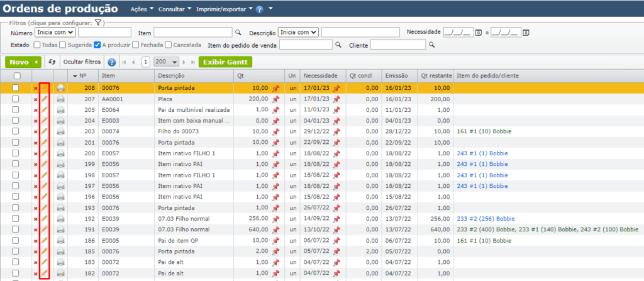Image resolution: width=644 pixels, height=281 pixels.
Task: Open the blue help icon in the list toolbar
Action: [112, 62]
